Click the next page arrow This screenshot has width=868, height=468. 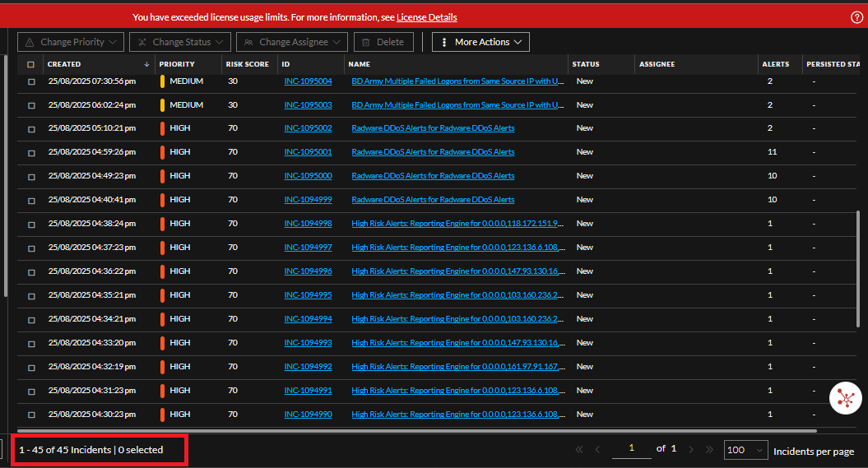(691, 450)
